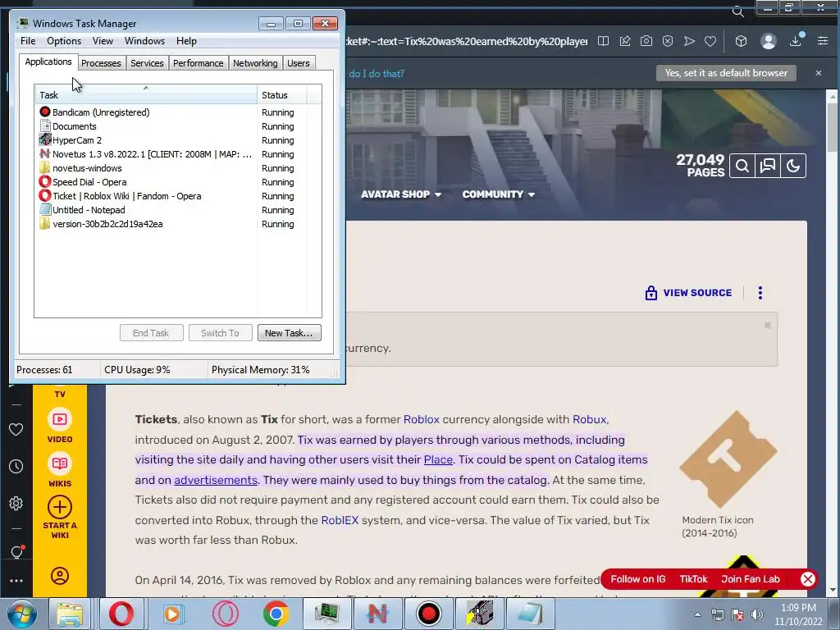The height and width of the screenshot is (630, 840).
Task: Open the article more-options dots
Action: pos(760,293)
